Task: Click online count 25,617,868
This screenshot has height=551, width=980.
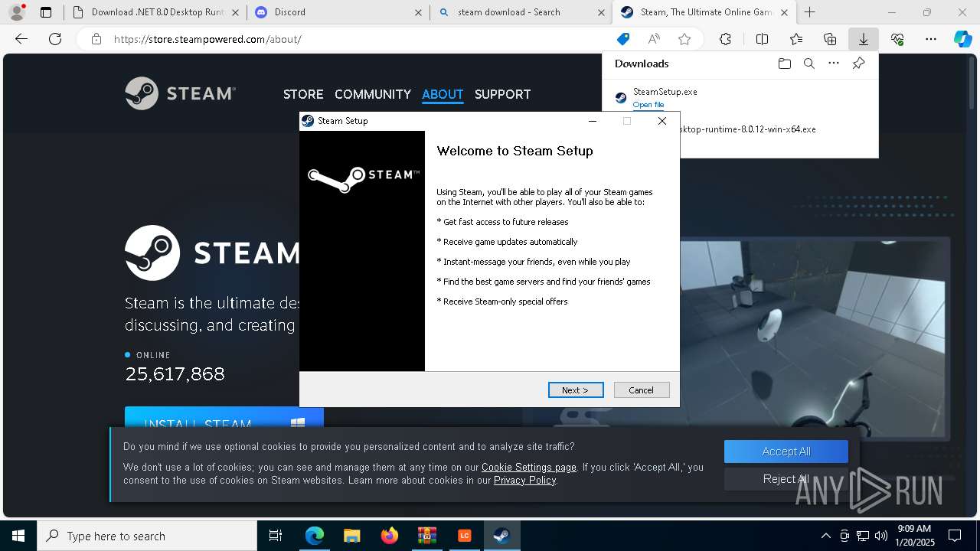Action: click(x=175, y=374)
